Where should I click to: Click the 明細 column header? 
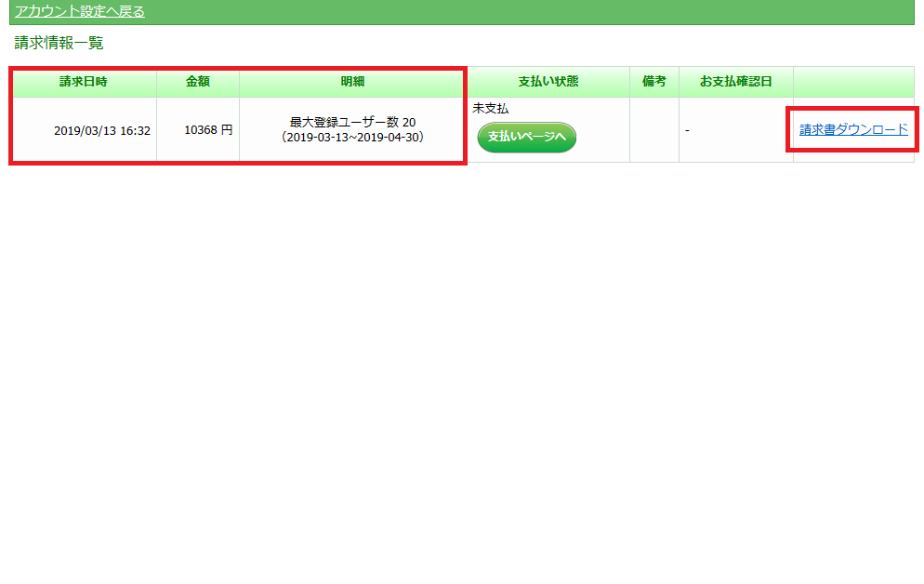coord(352,82)
